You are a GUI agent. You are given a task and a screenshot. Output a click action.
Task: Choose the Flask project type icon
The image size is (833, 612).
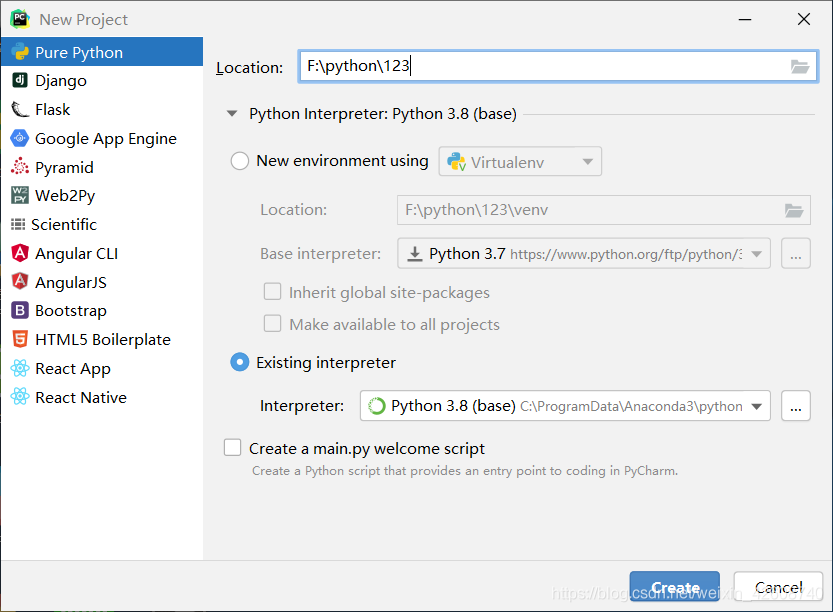20,109
